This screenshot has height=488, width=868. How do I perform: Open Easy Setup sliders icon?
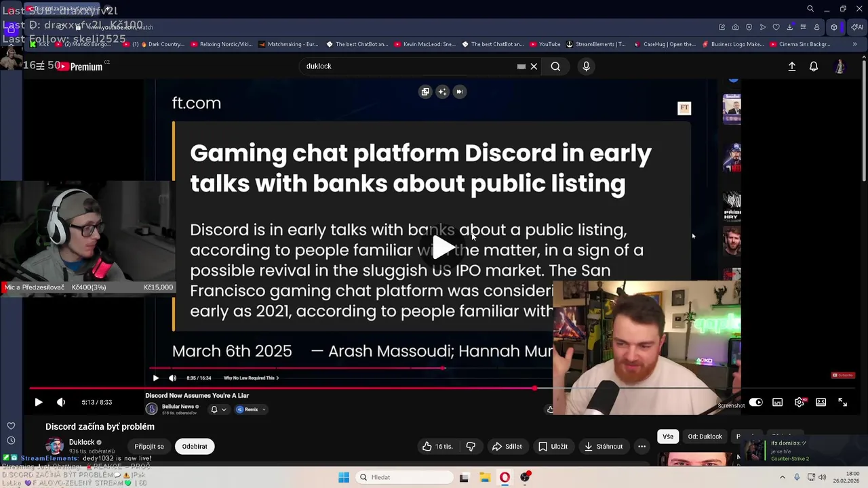[804, 27]
